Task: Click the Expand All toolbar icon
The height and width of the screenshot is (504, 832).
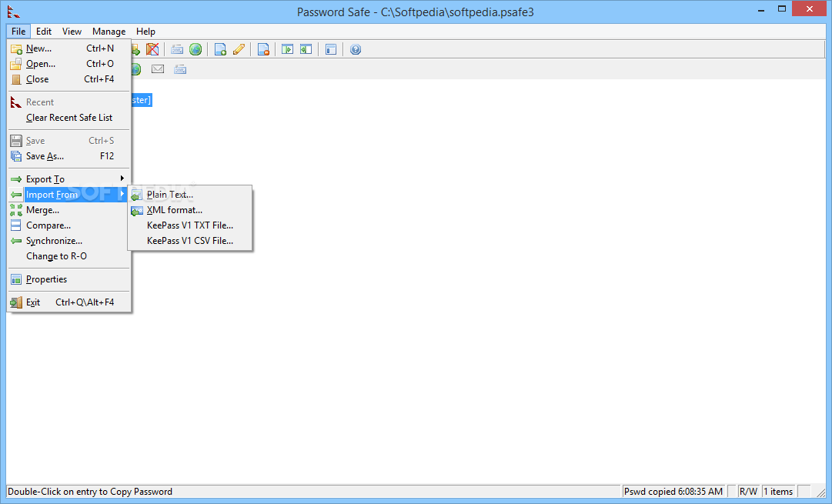Action: click(x=288, y=49)
